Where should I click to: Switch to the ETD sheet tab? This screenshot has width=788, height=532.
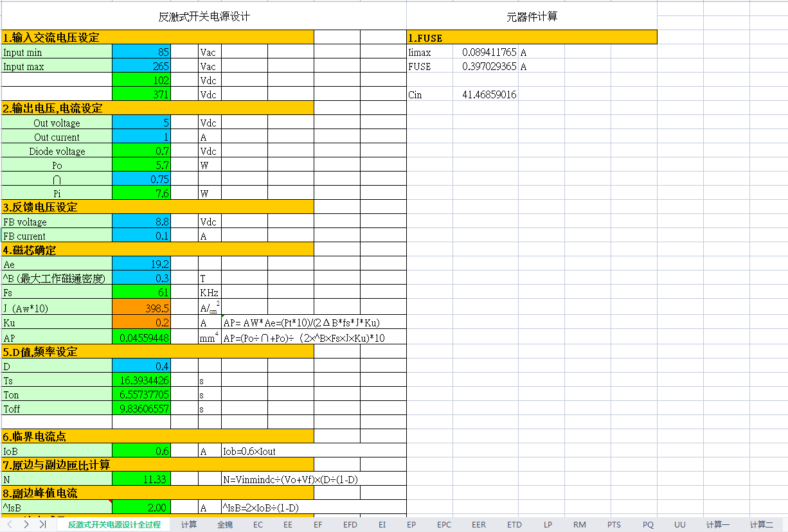[x=514, y=524]
